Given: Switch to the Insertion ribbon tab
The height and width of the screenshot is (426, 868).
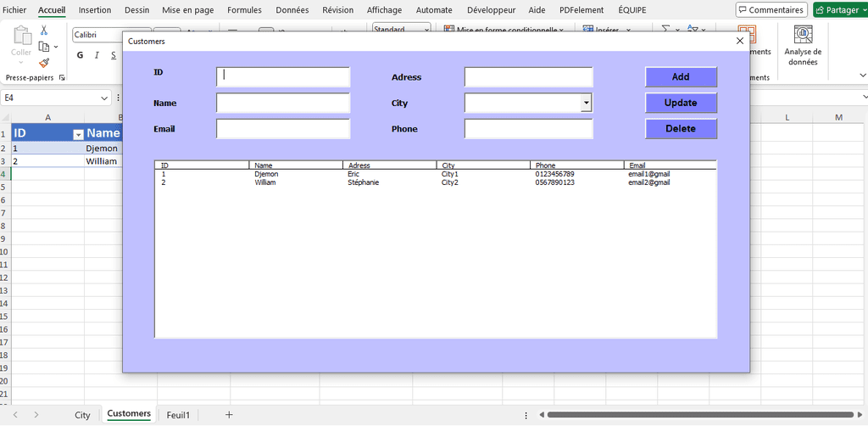Looking at the screenshot, I should tap(95, 10).
